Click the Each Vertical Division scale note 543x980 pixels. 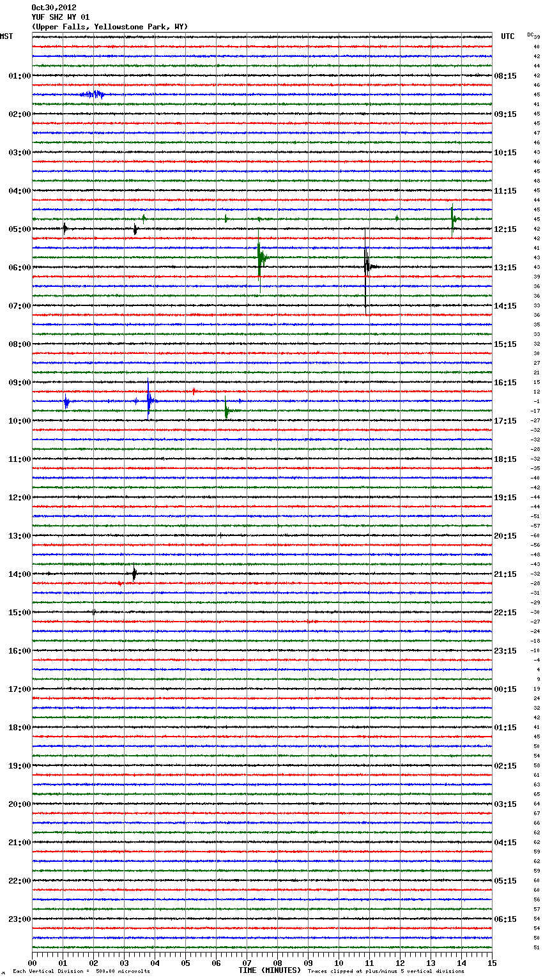pyautogui.click(x=81, y=971)
